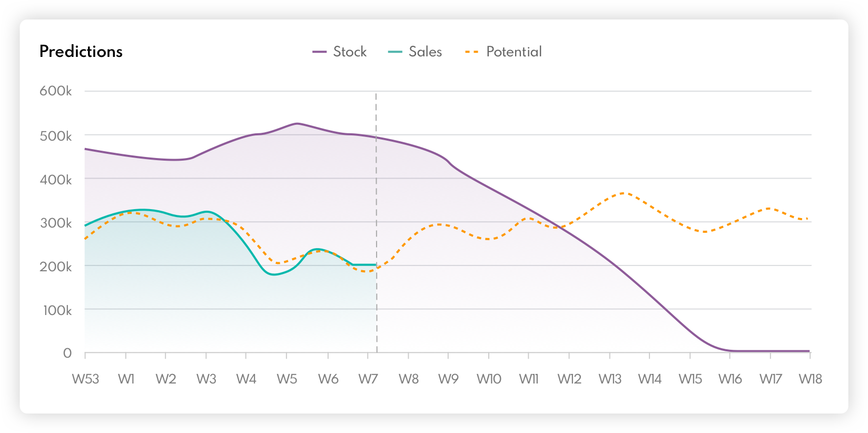
Task: Click the W15 axis label
Action: click(690, 379)
